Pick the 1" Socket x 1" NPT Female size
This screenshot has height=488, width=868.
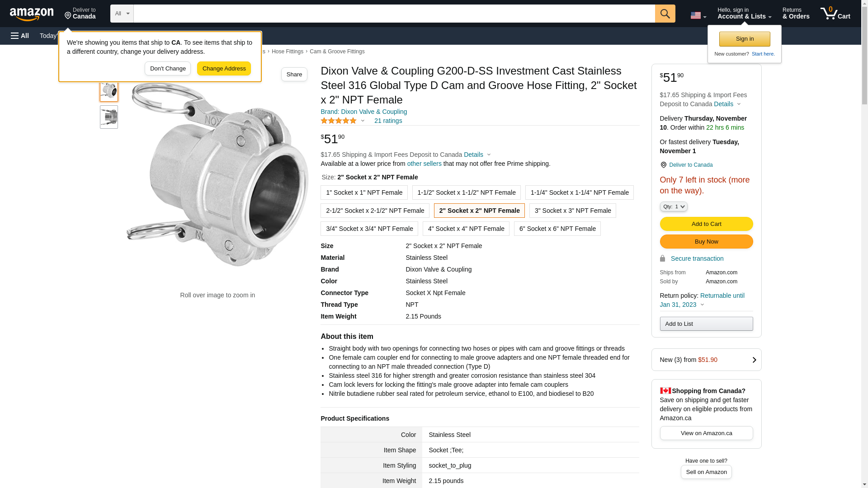(364, 192)
